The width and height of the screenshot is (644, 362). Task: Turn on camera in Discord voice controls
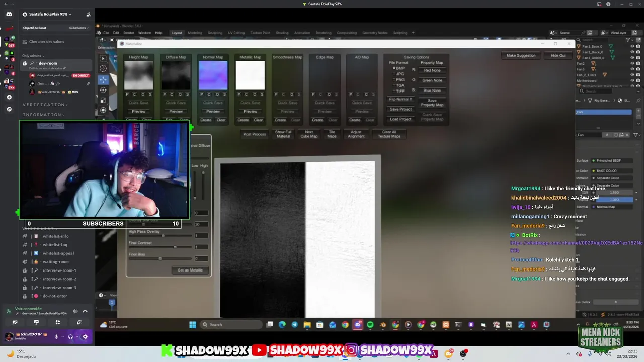15,322
